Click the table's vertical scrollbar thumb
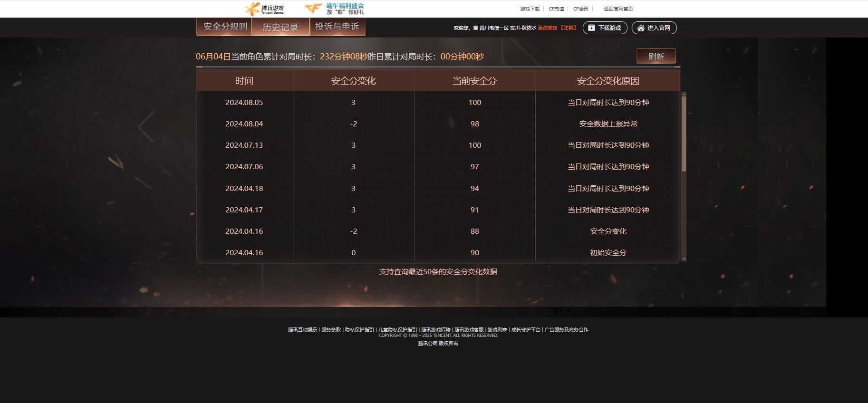Screen dimensions: 868x403 pos(684,134)
